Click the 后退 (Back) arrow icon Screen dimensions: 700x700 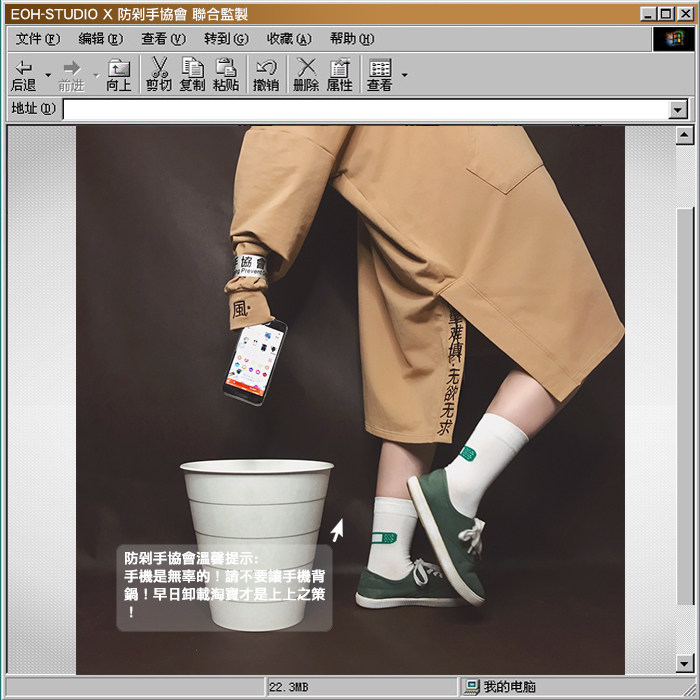23,68
